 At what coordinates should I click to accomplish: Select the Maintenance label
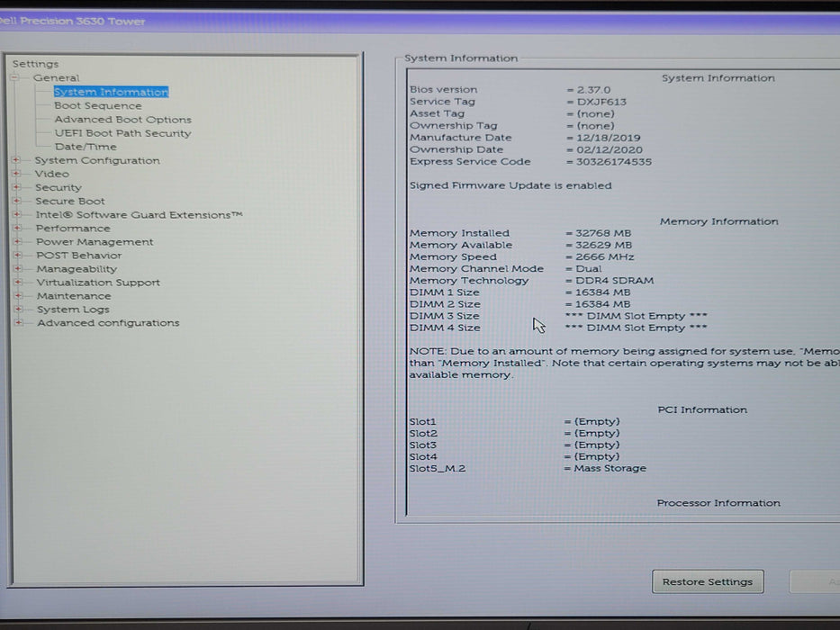pos(74,296)
